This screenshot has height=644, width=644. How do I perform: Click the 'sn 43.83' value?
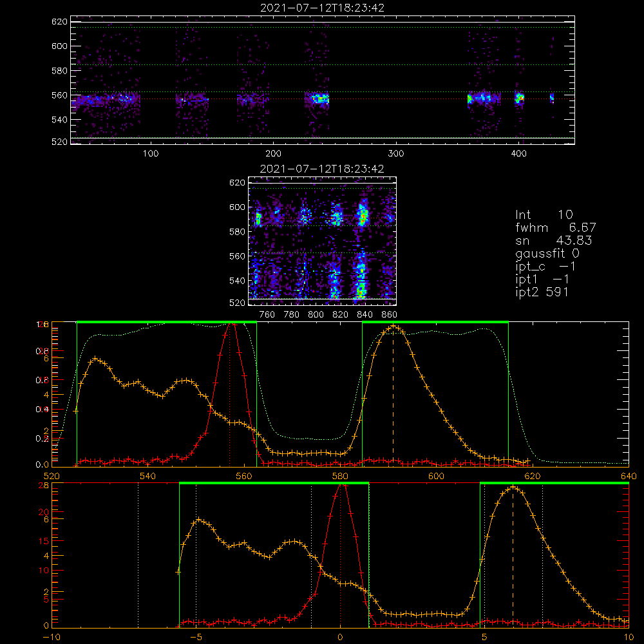(554, 240)
